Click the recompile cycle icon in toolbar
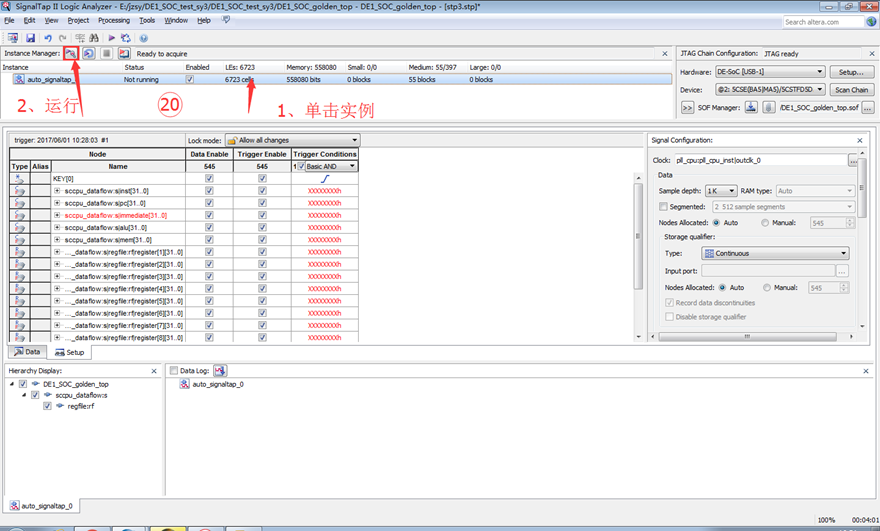Viewport: 880px width, 531px height. click(126, 38)
